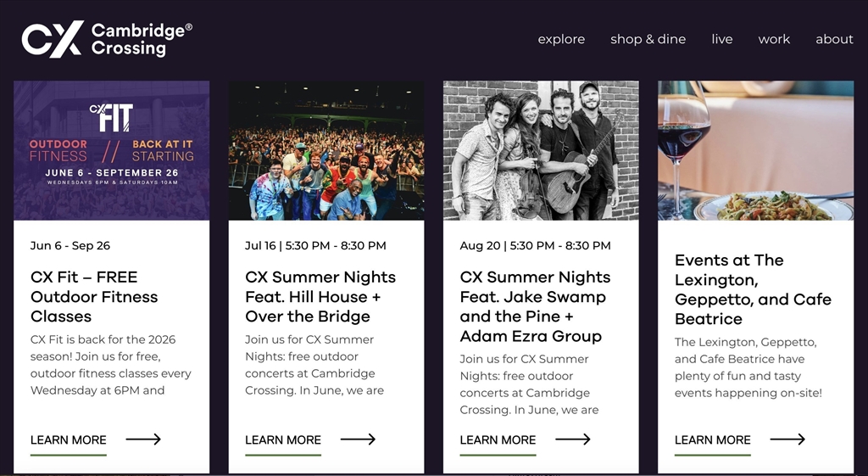Click the CX Fit – FREE Outdoor Fitness Classes title
The image size is (868, 476).
(x=94, y=296)
